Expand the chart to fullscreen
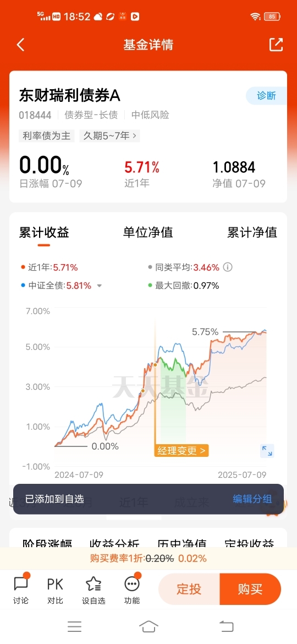Image resolution: width=297 pixels, height=644 pixels. [x=267, y=451]
